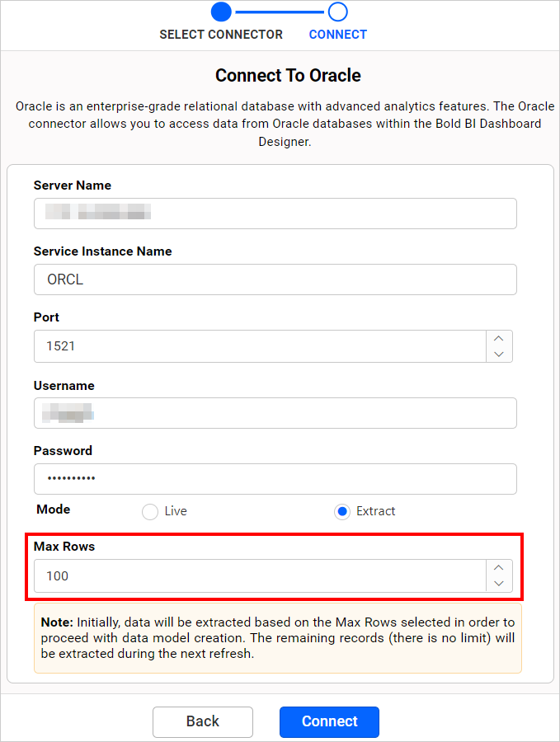
Task: Focus the Username text box
Action: click(275, 413)
